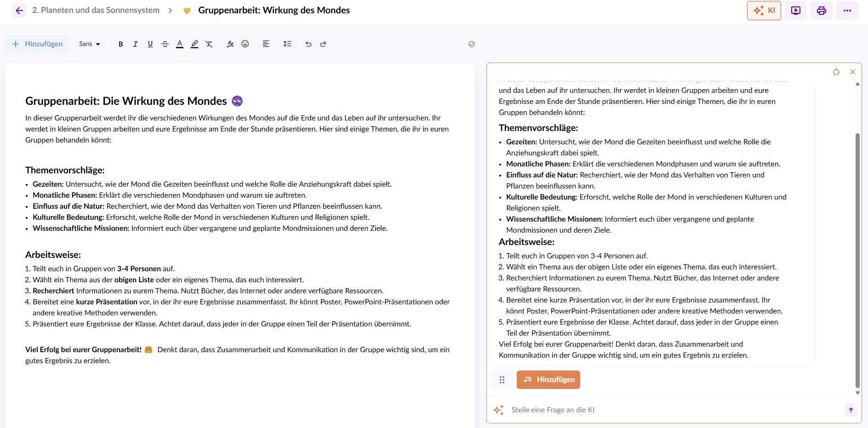
Task: Open the Sans font dropdown
Action: (x=90, y=44)
